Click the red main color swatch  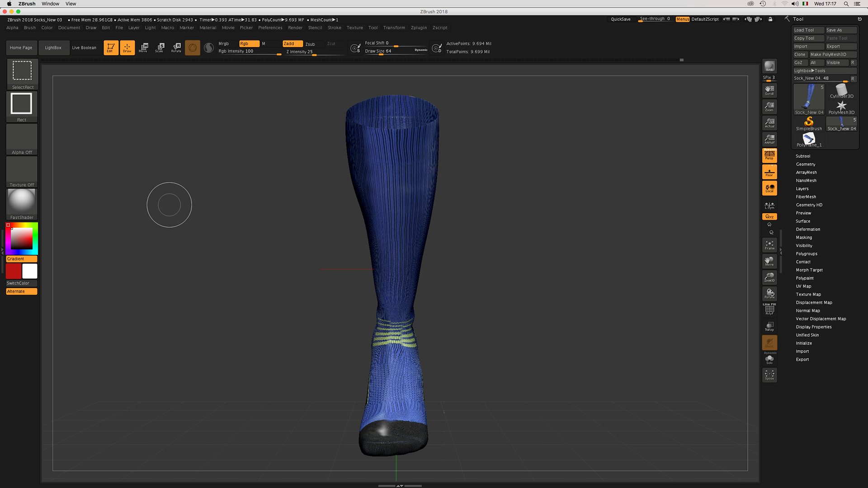(14, 271)
